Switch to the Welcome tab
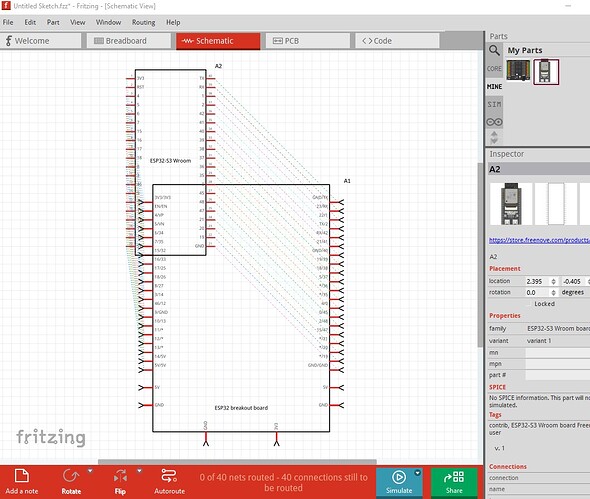Image resolution: width=590 pixels, height=499 pixels. (x=41, y=41)
